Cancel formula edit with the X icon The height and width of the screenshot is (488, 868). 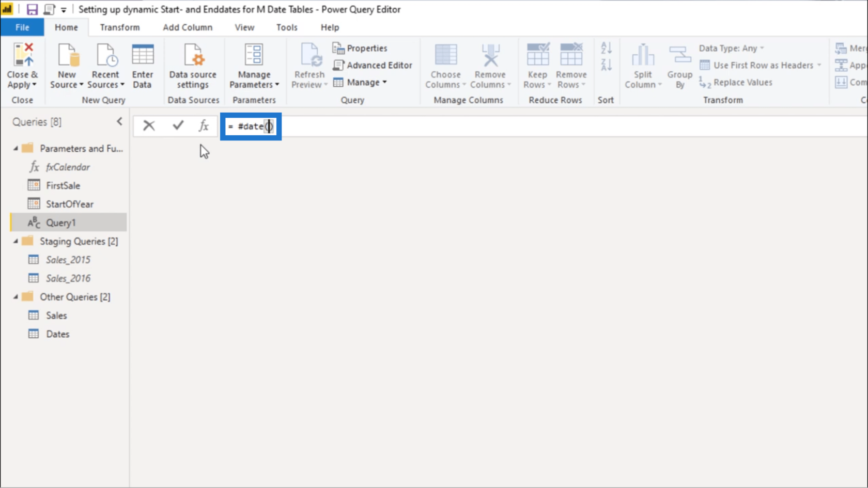(149, 125)
